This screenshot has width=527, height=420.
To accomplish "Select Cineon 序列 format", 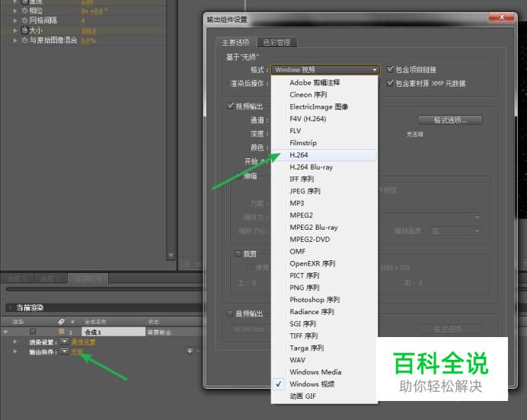I will pos(324,94).
